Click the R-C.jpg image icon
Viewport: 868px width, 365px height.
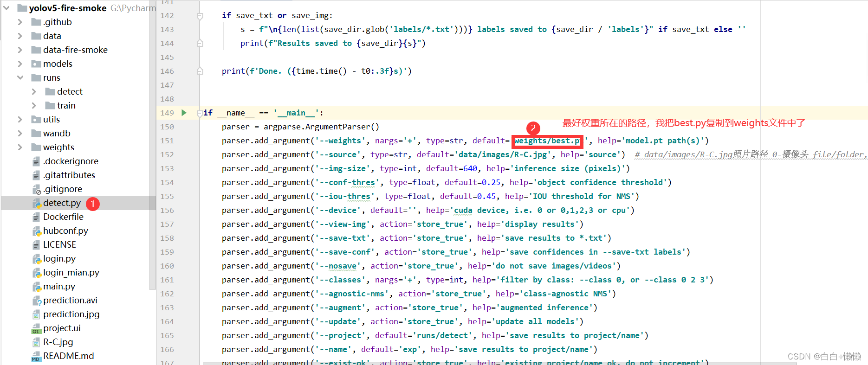[36, 342]
